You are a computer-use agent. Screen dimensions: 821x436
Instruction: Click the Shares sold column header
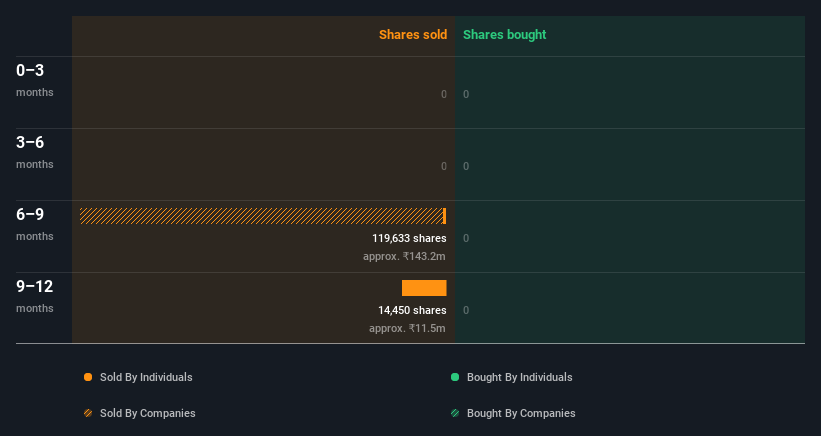point(413,35)
